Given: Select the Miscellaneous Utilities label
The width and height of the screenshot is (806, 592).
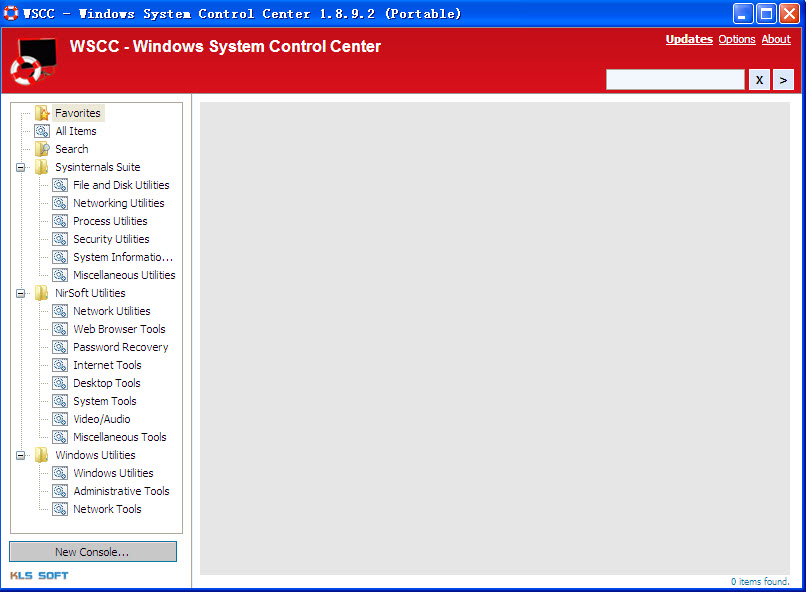Looking at the screenshot, I should coord(124,275).
